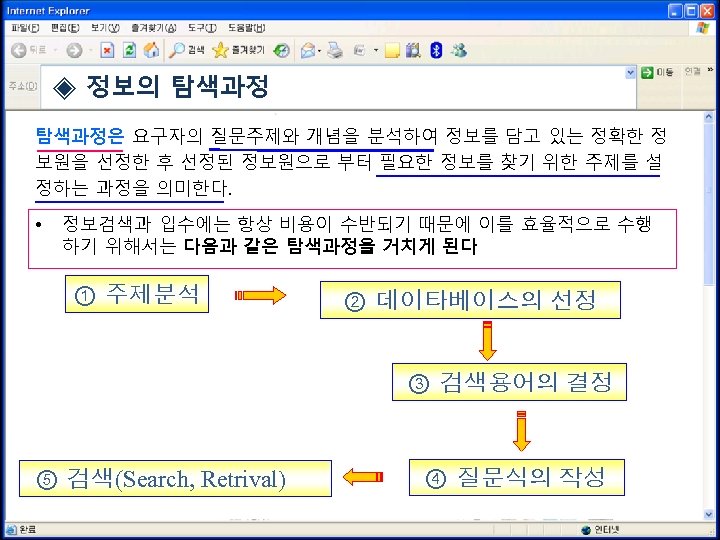
Task: Click the scrollbar up arrow
Action: 709,117
